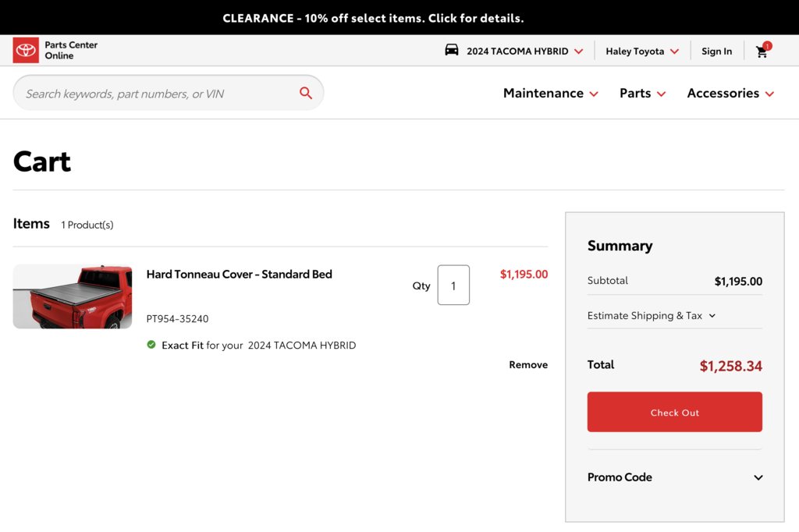Click the Toyota logo icon
The height and width of the screenshot is (532, 799).
click(26, 51)
